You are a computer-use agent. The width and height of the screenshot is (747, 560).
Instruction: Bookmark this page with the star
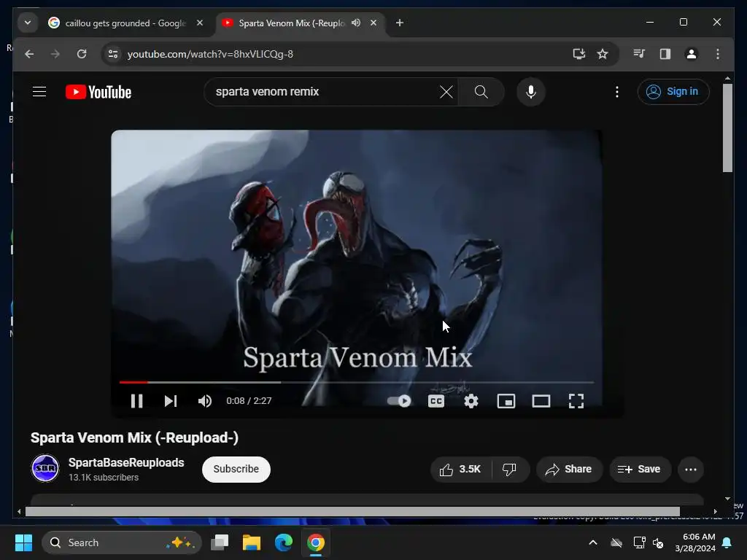click(603, 54)
